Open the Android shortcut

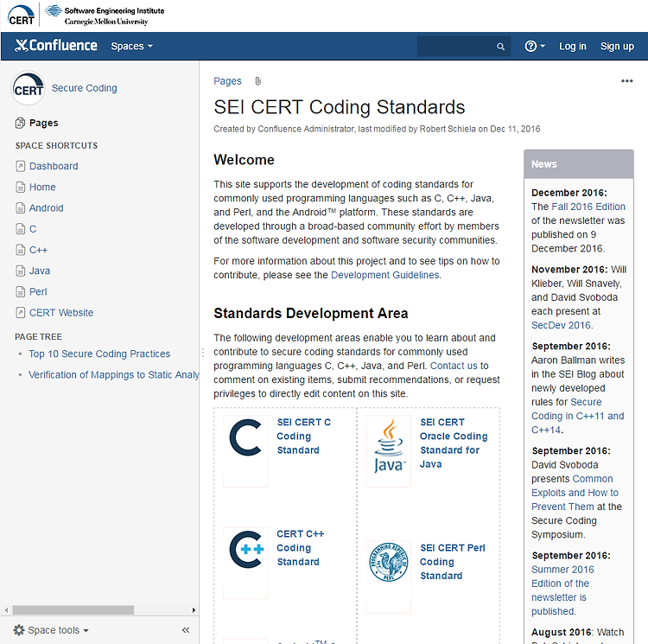pos(47,208)
